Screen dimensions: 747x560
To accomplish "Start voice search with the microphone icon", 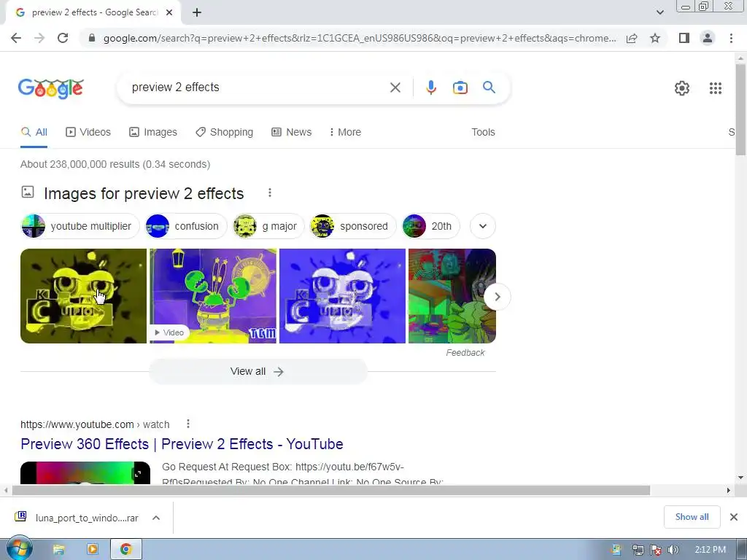I will click(x=431, y=87).
